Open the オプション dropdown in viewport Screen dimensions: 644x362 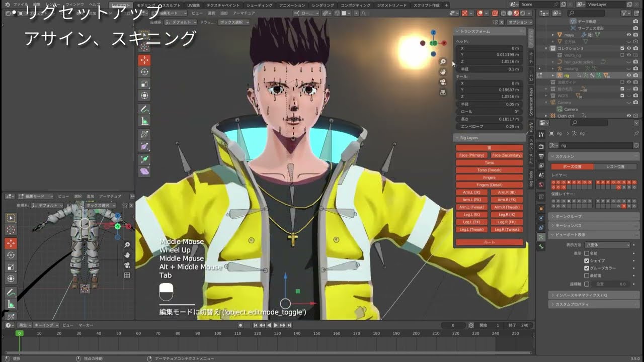(x=520, y=22)
